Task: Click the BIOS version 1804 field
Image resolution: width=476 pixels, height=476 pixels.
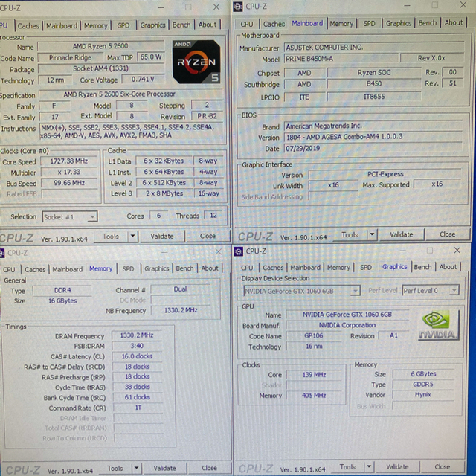Action: [373, 137]
